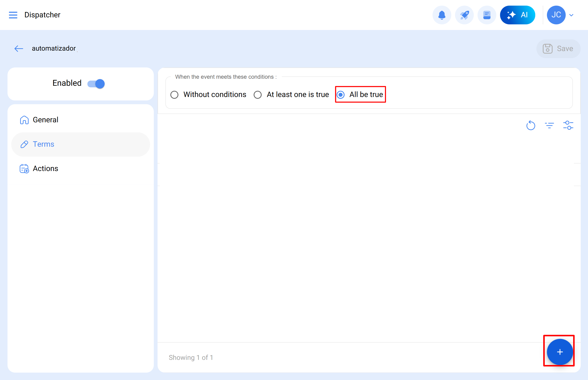The height and width of the screenshot is (380, 588).
Task: Click the Save button
Action: point(558,48)
